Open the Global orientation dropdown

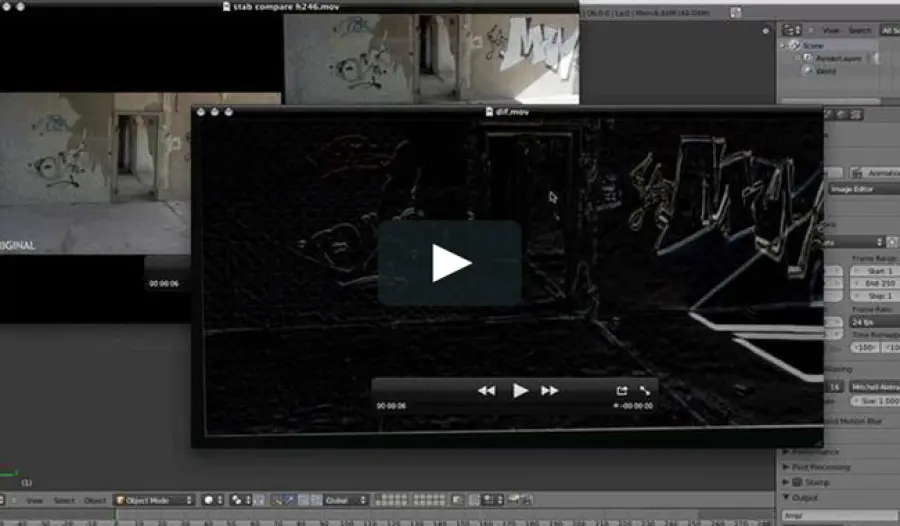(346, 500)
